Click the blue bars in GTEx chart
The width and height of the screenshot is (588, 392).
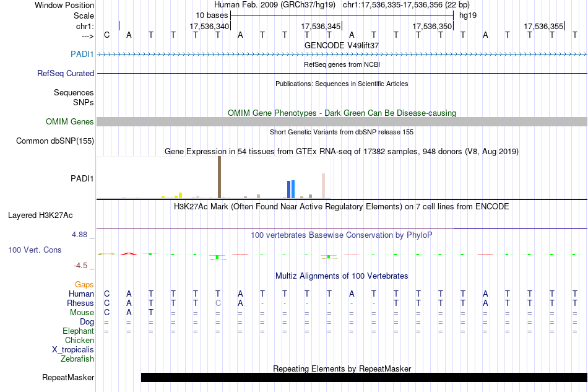click(291, 189)
